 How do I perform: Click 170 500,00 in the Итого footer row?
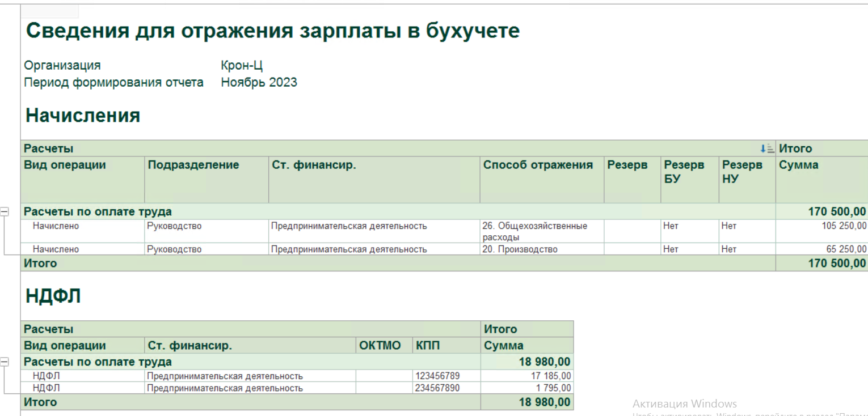[837, 263]
